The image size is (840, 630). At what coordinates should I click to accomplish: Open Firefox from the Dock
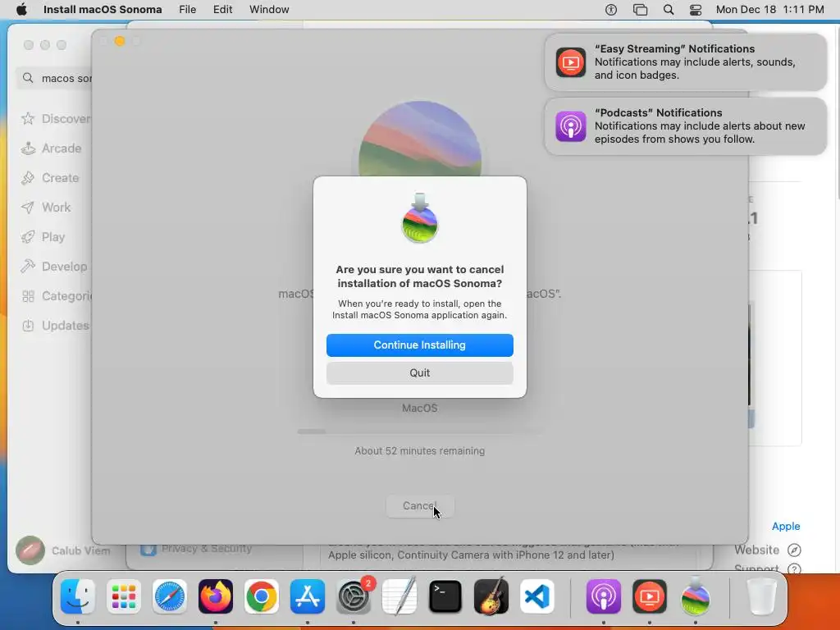[x=216, y=596]
